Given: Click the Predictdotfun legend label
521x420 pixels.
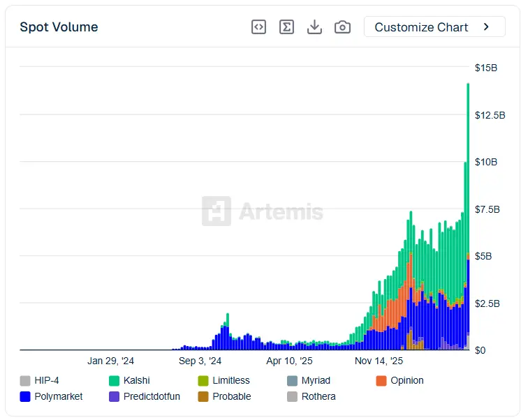Looking at the screenshot, I should coord(152,396).
